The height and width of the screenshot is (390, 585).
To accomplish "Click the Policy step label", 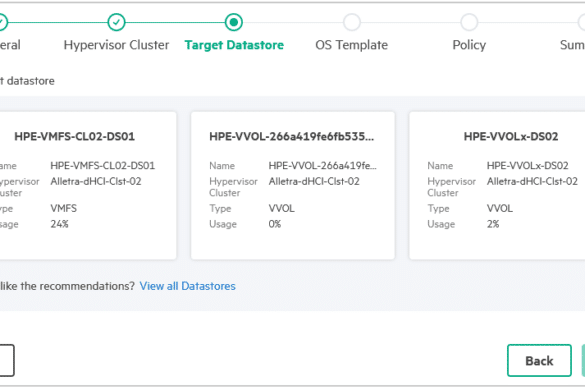I will (469, 45).
